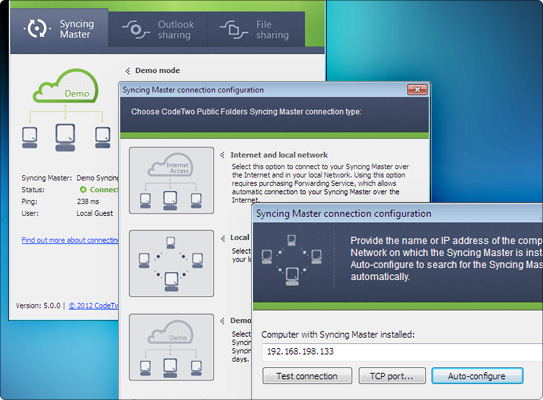Click the 'Computer with Syncing Master installed' label

(338, 335)
